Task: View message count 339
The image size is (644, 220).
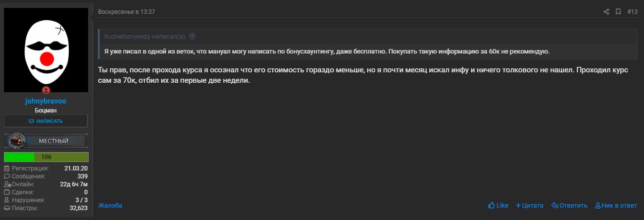Action: point(82,176)
